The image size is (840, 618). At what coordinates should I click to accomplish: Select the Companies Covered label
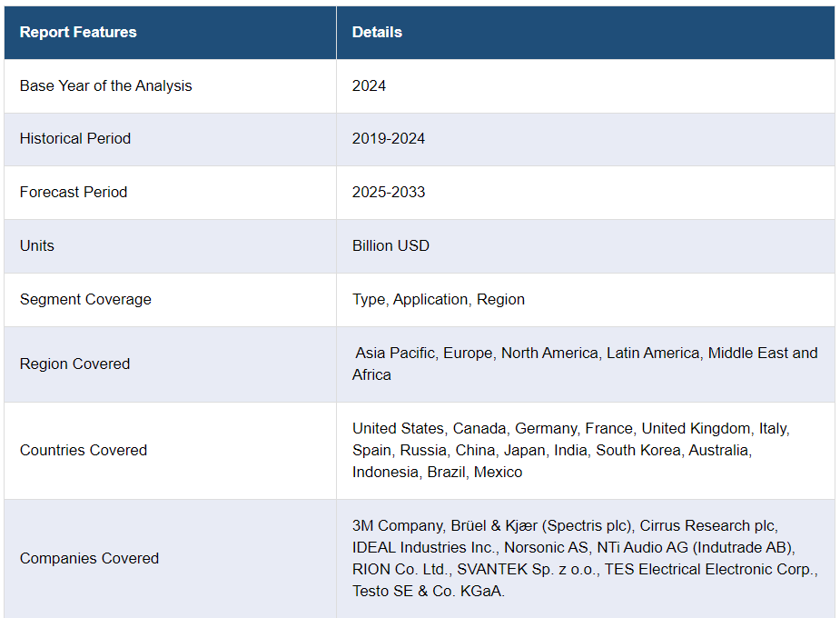point(89,558)
